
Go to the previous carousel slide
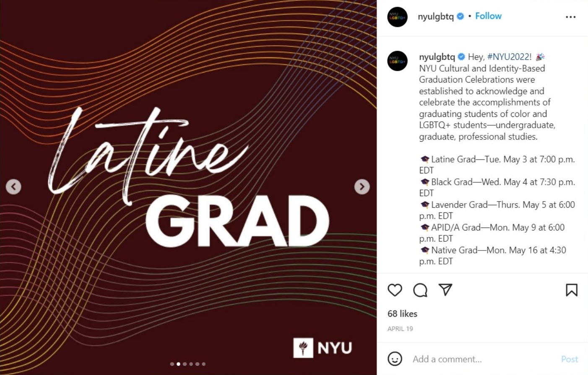pos(13,186)
